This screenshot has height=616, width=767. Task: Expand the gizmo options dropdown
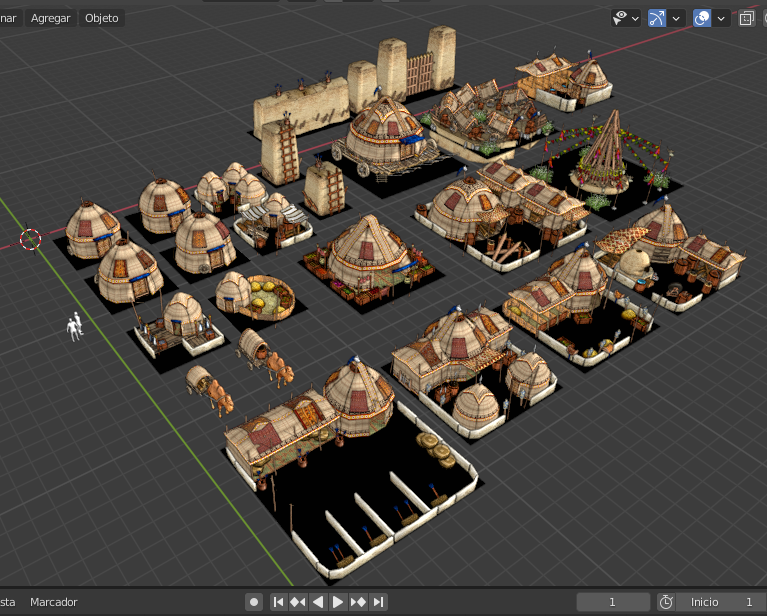(677, 18)
